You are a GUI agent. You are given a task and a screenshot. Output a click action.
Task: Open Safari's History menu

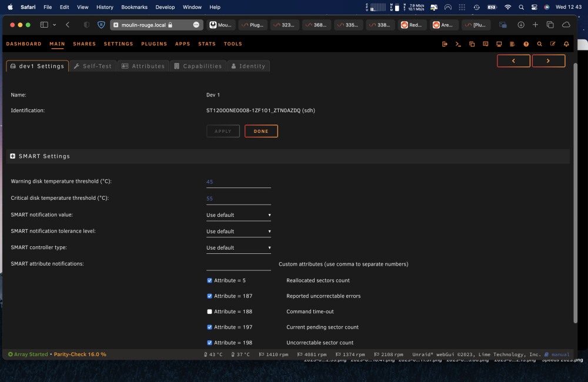tap(105, 7)
